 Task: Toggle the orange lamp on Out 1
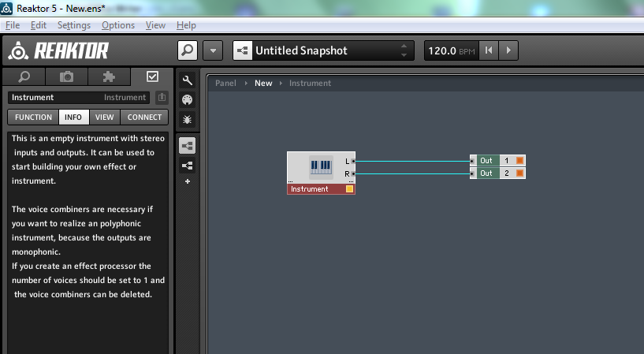[x=519, y=161]
